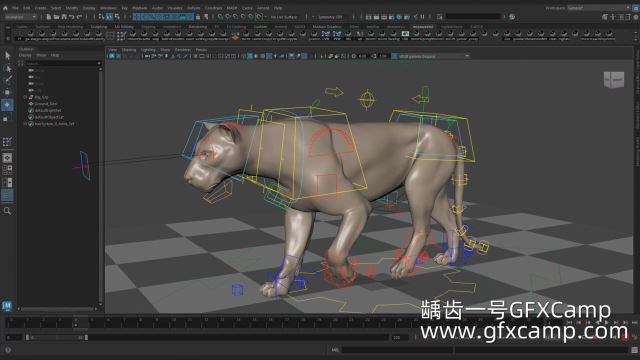Select Ground_Geo in the Outliner
Viewport: 640px width, 360px height.
click(x=46, y=104)
